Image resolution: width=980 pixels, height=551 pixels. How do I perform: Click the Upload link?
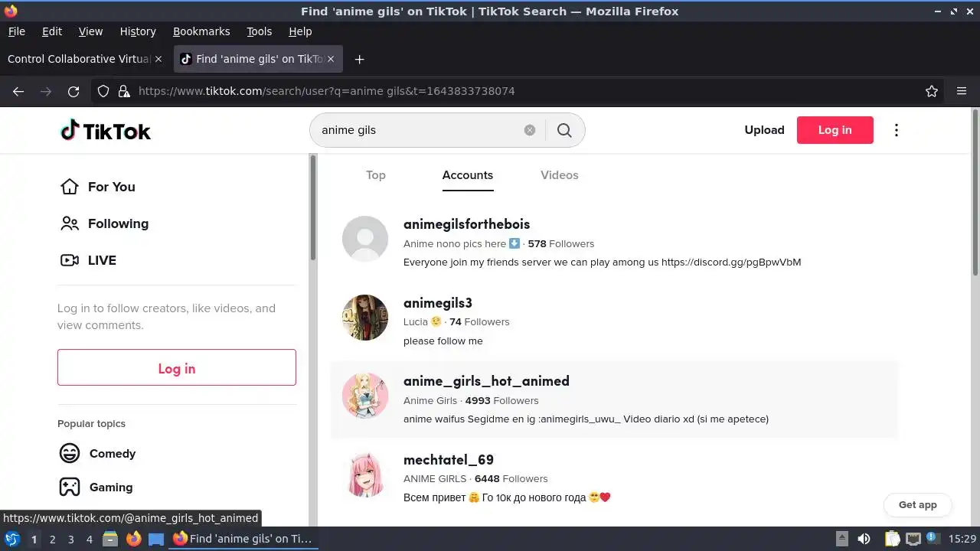(764, 130)
